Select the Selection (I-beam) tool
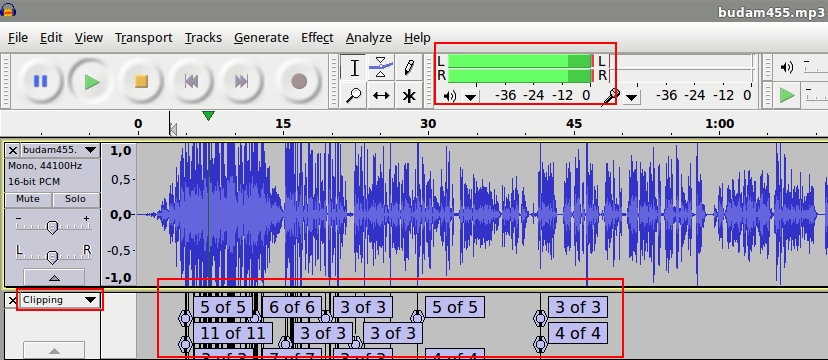This screenshot has height=360, width=828. [x=354, y=68]
